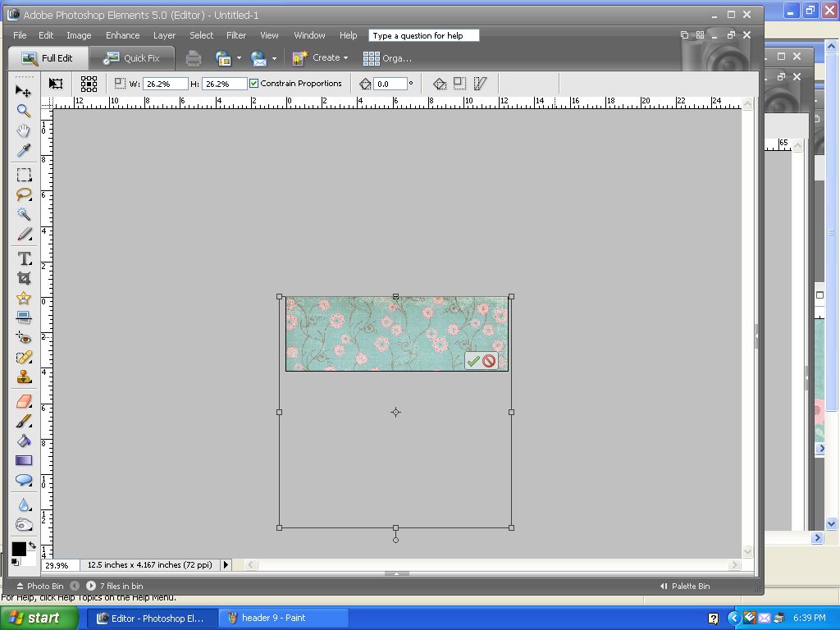Select the Horizontal Type tool

pyautogui.click(x=24, y=258)
